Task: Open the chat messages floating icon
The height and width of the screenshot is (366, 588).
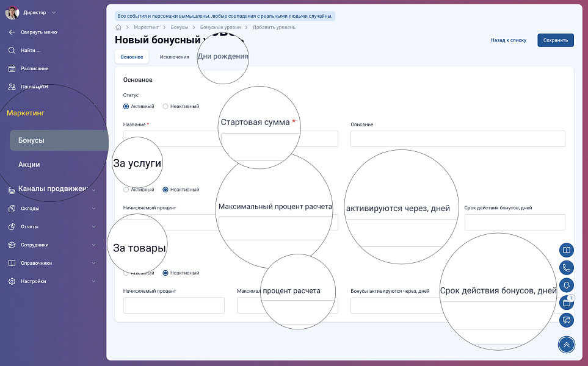Action: click(x=567, y=320)
